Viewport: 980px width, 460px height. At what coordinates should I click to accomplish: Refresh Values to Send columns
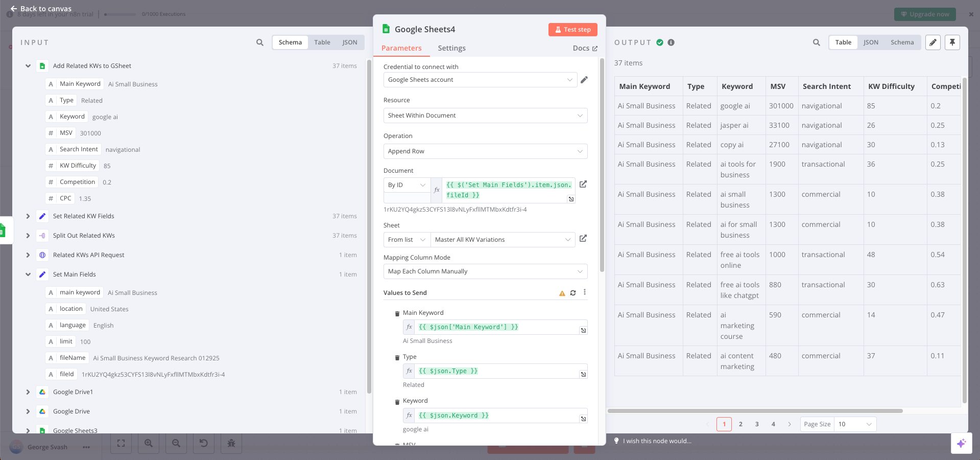573,293
